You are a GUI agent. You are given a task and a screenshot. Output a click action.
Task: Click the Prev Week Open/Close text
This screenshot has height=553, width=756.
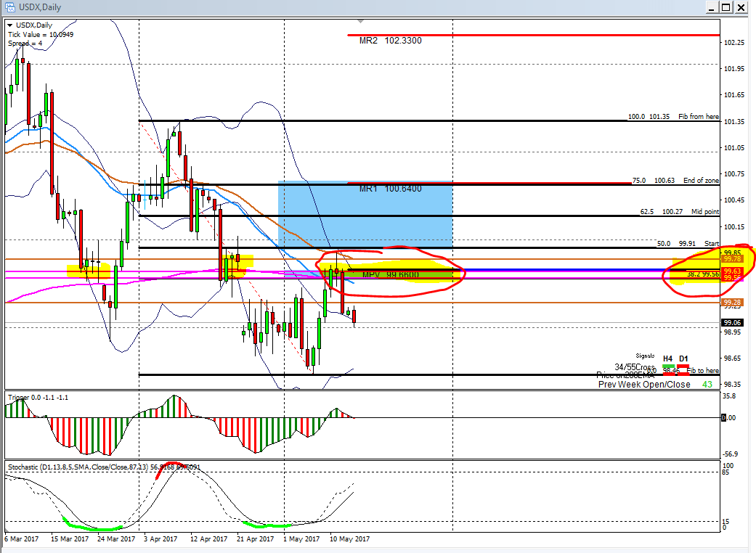point(644,384)
